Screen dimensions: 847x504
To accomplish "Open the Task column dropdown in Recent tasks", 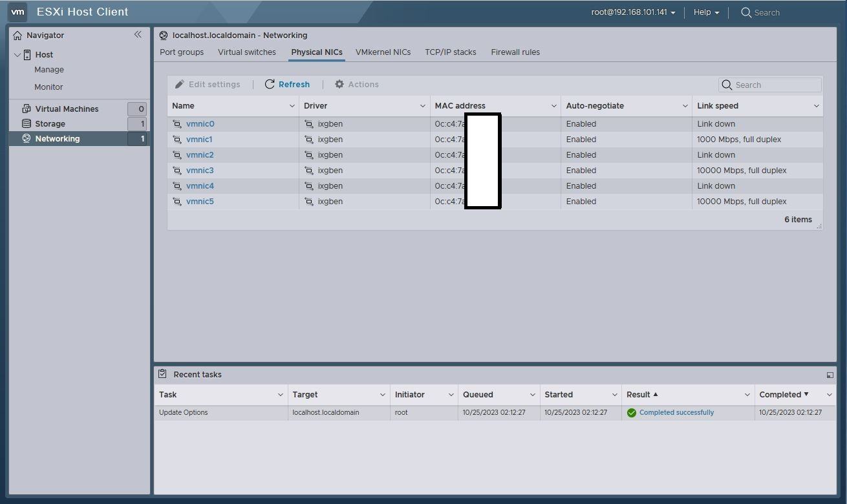I will point(280,395).
